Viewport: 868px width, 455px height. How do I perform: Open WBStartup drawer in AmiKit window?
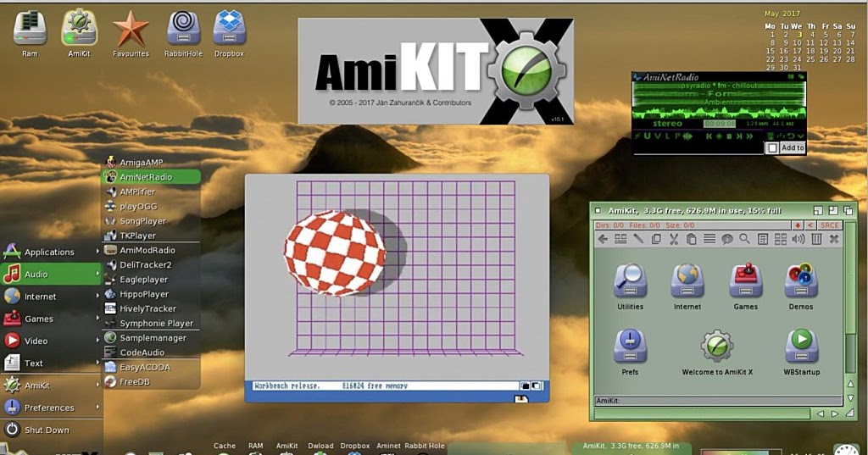coord(802,352)
